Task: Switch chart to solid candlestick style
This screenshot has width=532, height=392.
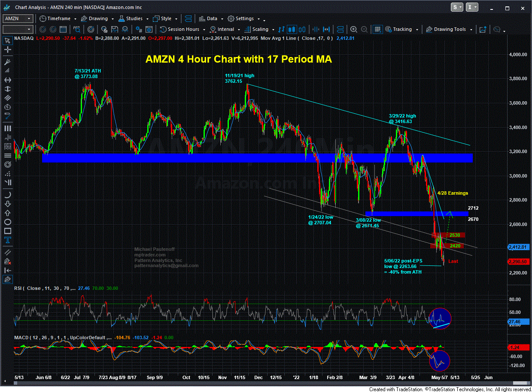Action: pos(292,29)
